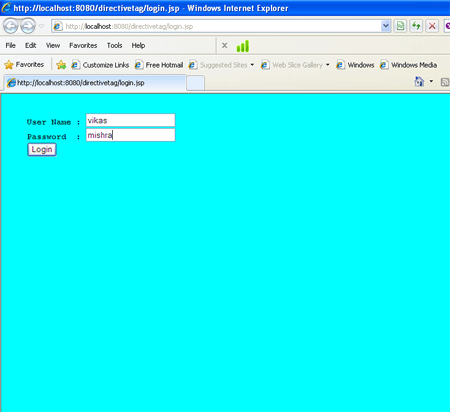Open the Customize Links bookmark
The image size is (450, 412).
(x=100, y=65)
